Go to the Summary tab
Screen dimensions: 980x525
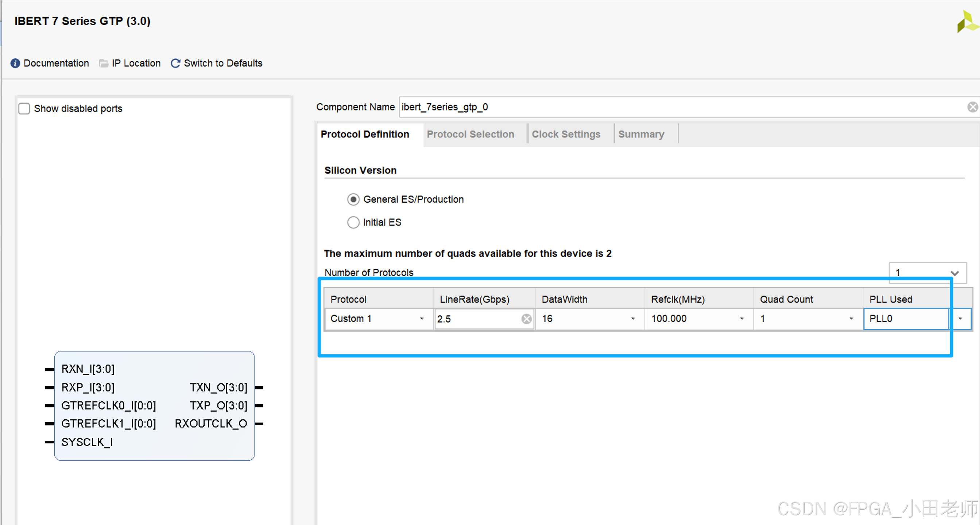[x=641, y=134]
